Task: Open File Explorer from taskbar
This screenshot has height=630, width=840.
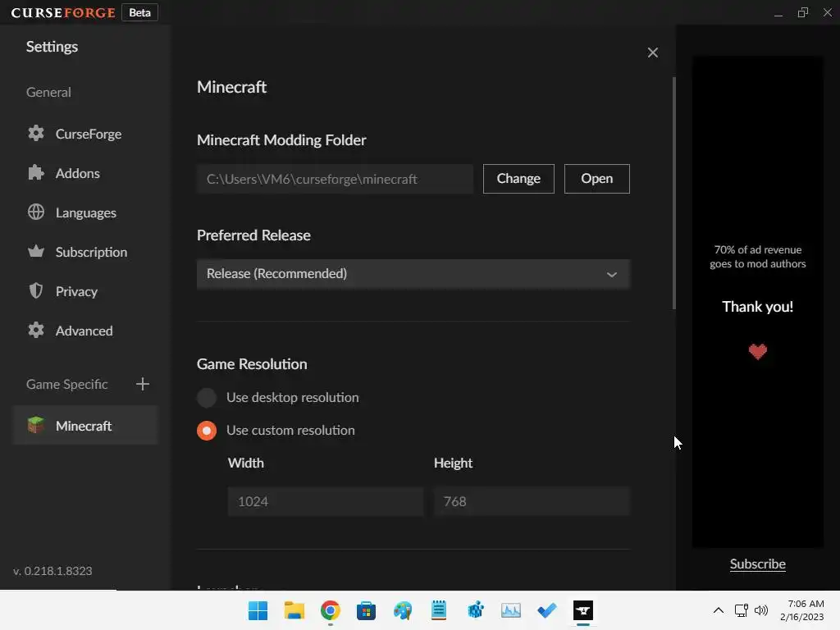Action: pos(294,610)
